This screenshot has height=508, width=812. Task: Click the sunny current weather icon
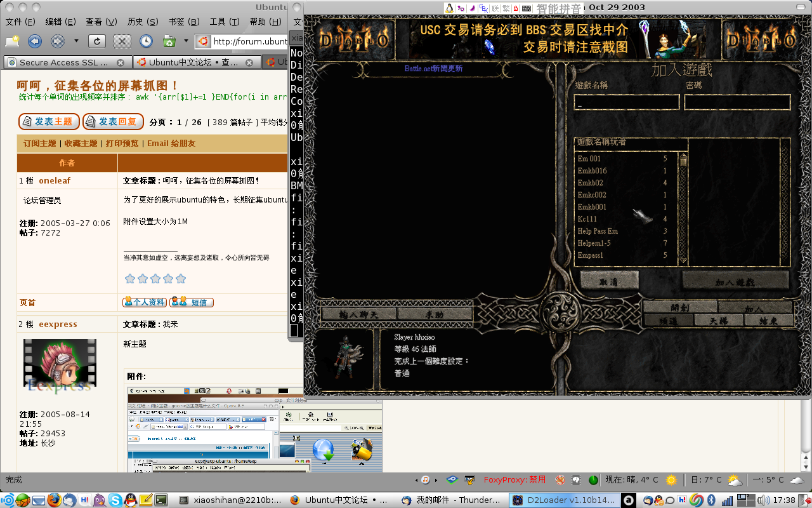coord(671,480)
